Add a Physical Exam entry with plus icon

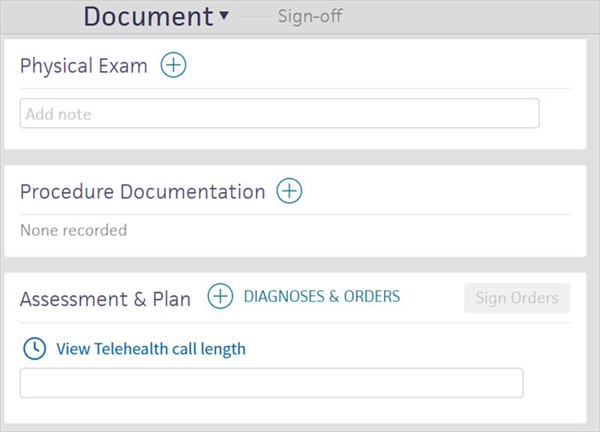click(x=174, y=66)
